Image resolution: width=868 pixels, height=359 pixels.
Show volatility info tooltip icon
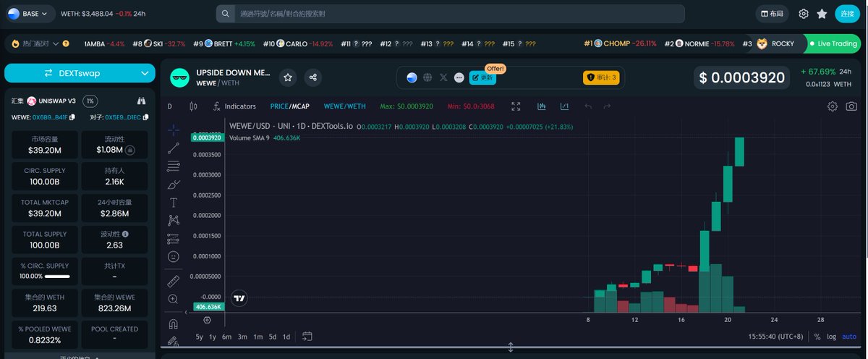point(126,235)
